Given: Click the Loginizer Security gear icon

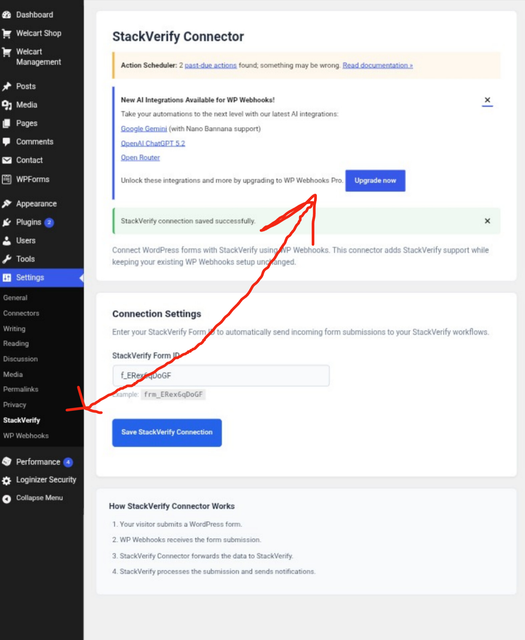Looking at the screenshot, I should [7, 480].
